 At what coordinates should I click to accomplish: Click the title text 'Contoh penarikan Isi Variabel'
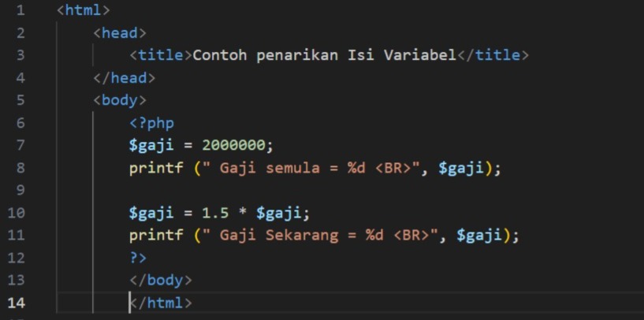(324, 55)
